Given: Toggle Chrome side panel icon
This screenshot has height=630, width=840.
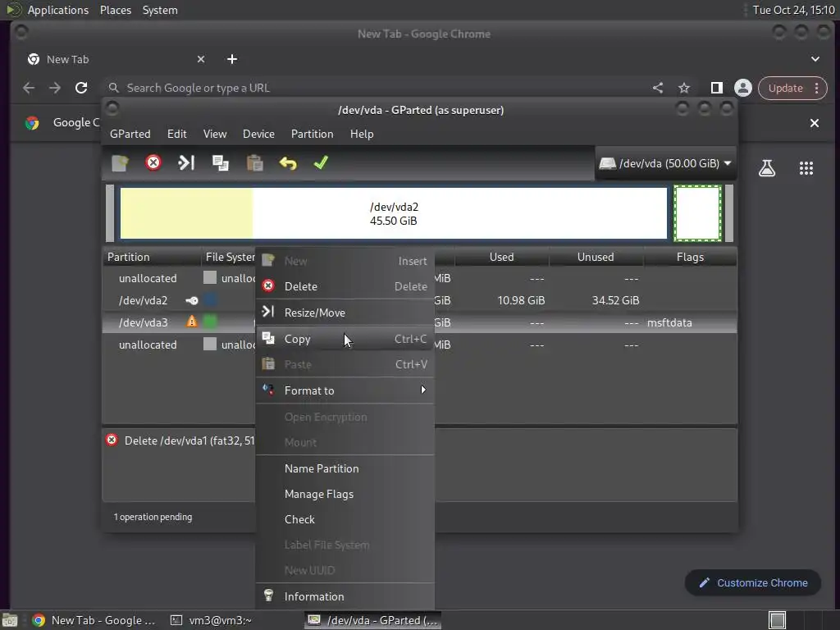Looking at the screenshot, I should pos(716,88).
